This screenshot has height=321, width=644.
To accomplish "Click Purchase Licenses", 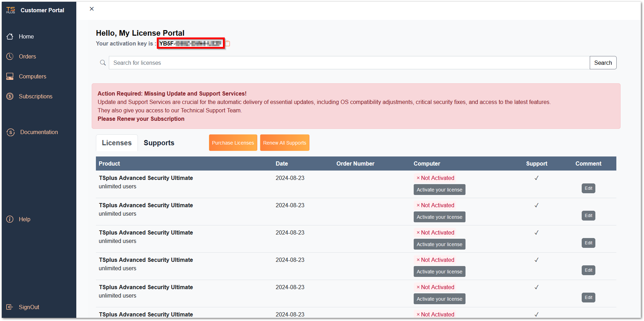I will tap(233, 142).
